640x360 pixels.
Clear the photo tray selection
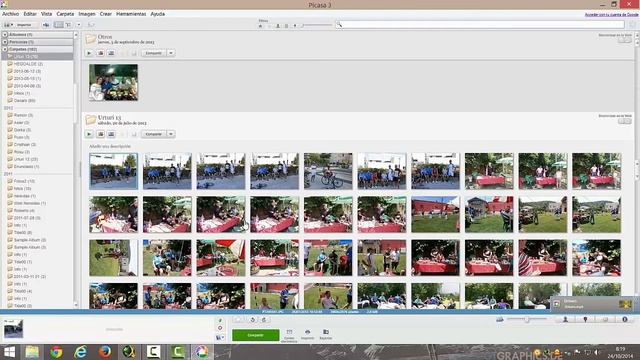[x=220, y=328]
